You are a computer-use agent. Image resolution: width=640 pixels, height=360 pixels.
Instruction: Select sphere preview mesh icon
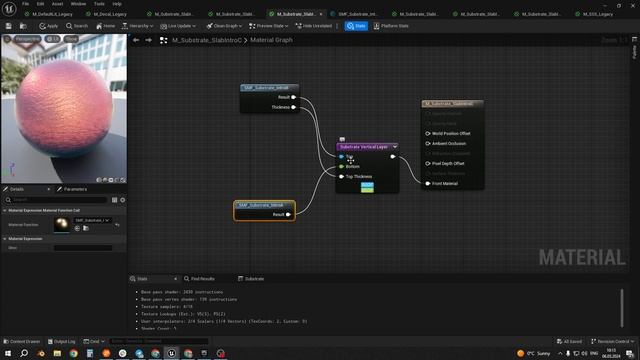(x=105, y=180)
